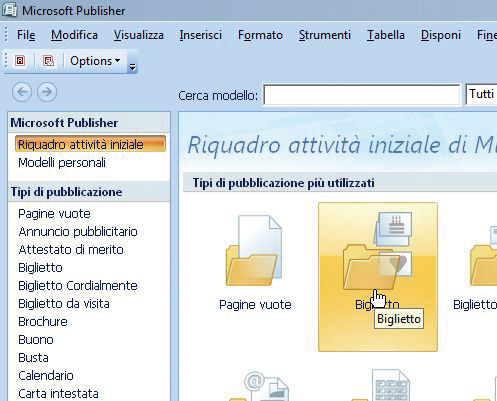The width and height of the screenshot is (497, 401).
Task: Choose Calendario in the list
Action: click(46, 376)
